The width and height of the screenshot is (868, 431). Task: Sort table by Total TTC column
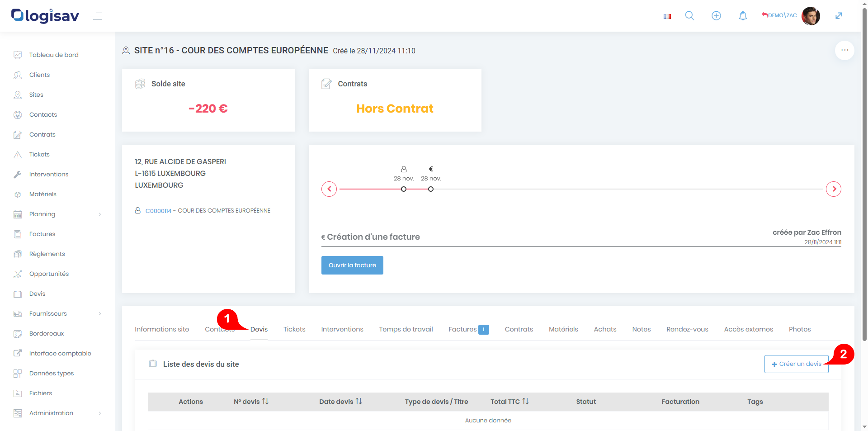[x=509, y=402]
